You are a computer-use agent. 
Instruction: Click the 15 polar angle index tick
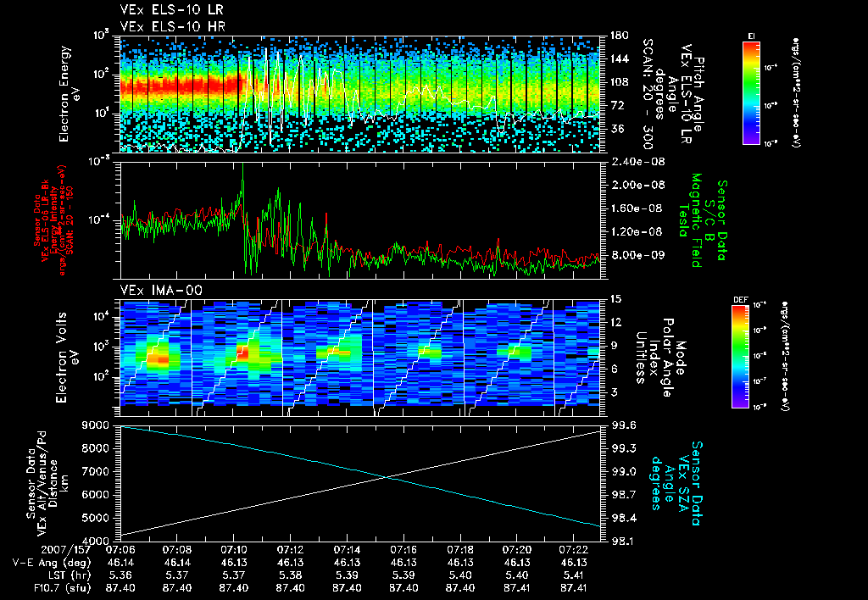point(615,299)
